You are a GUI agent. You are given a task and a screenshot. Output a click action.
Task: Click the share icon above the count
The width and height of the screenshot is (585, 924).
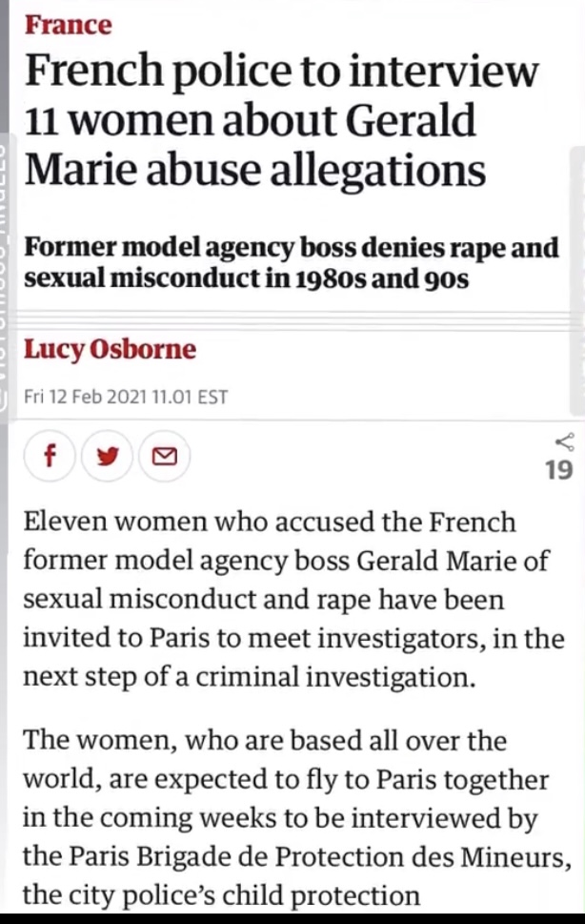click(564, 441)
